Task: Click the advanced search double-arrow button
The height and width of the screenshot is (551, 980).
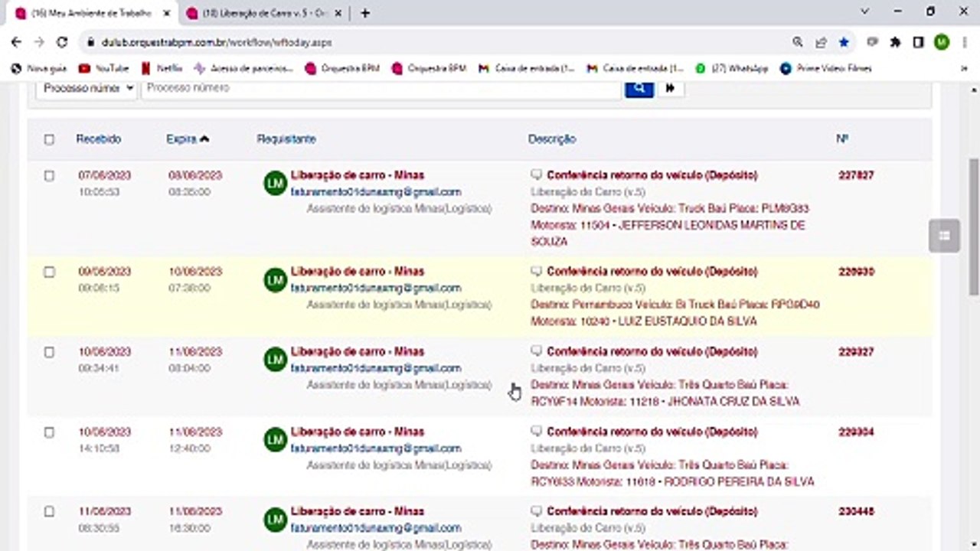Action: tap(670, 88)
